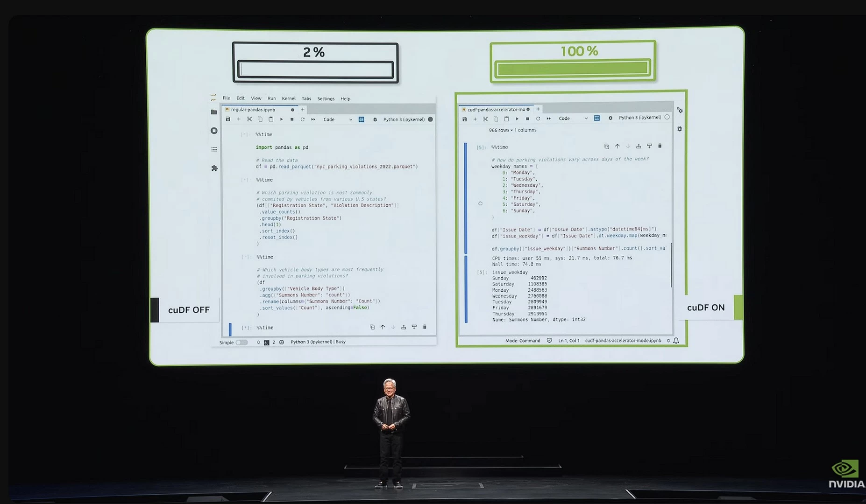The height and width of the screenshot is (504, 866).
Task: Toggle the Simple interface mode switch
Action: pyautogui.click(x=241, y=343)
